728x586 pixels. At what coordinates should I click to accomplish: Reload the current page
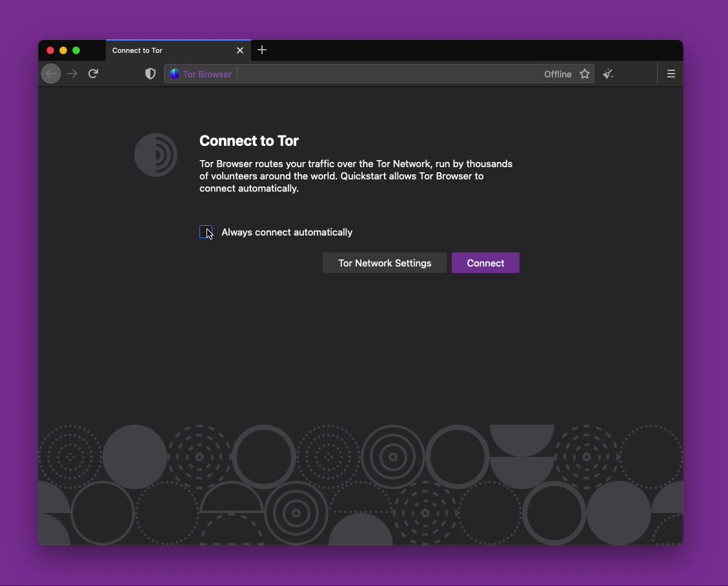tap(94, 74)
